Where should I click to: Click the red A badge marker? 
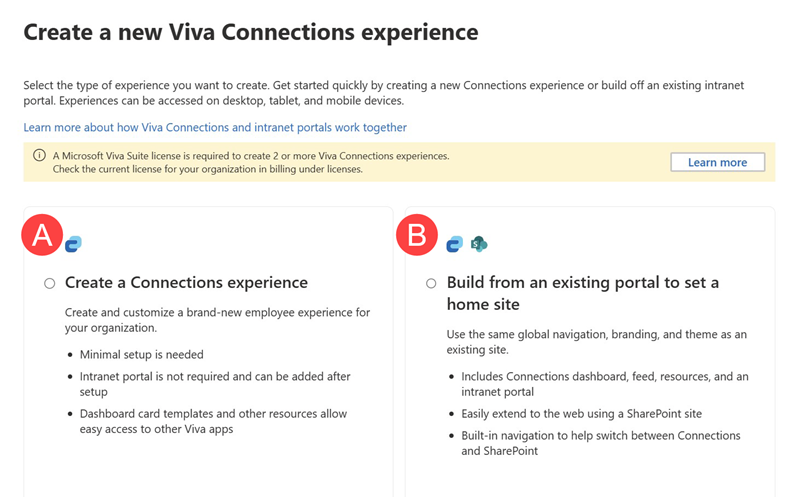41,236
